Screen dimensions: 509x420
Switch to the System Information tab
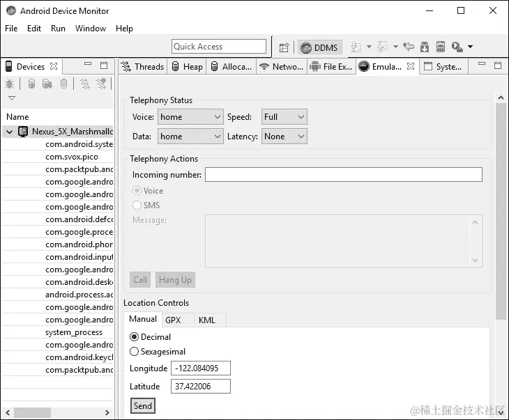click(x=443, y=66)
